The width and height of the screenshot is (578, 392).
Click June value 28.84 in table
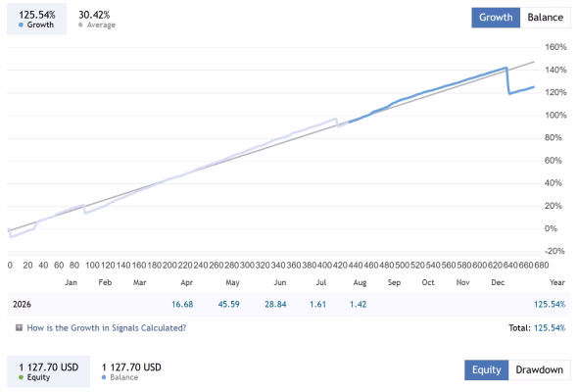point(275,304)
